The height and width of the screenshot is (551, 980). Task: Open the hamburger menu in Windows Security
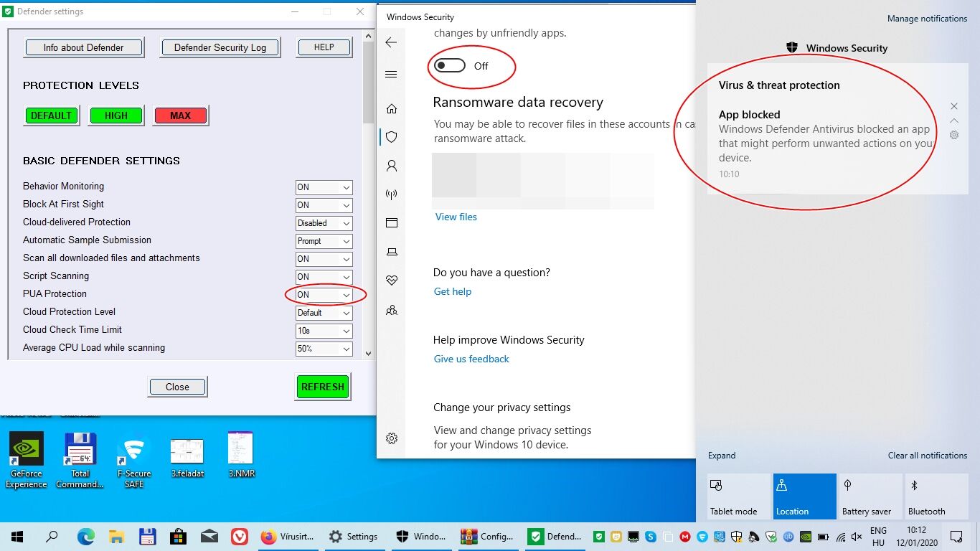(x=391, y=75)
